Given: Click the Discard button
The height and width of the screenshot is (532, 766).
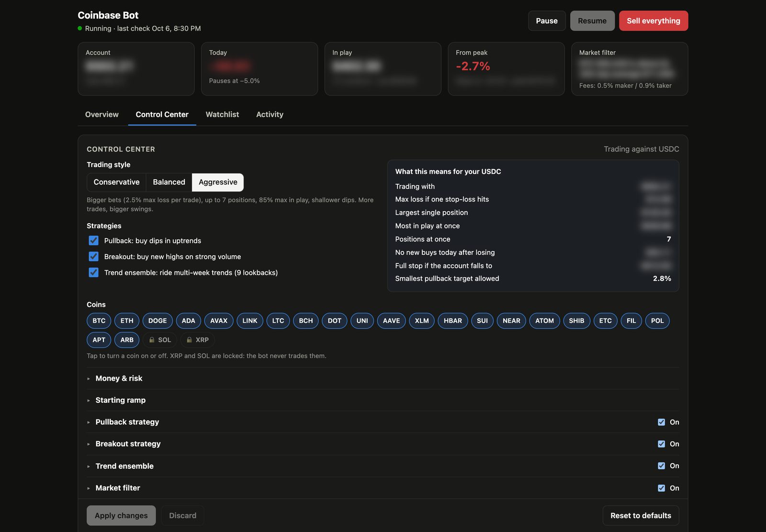Looking at the screenshot, I should (183, 516).
